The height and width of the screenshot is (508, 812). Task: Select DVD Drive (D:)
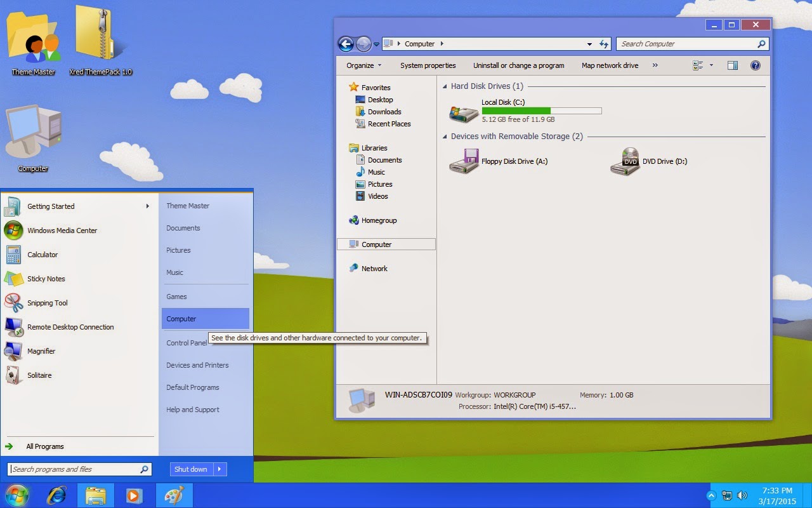tap(649, 161)
